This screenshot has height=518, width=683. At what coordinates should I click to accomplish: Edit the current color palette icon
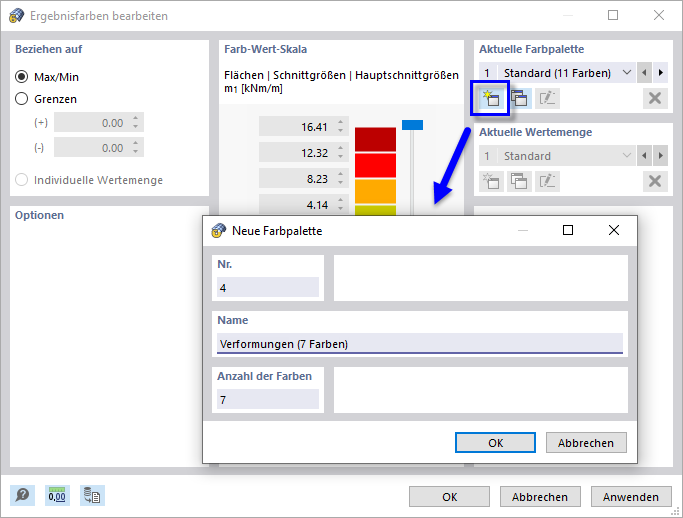pos(547,98)
